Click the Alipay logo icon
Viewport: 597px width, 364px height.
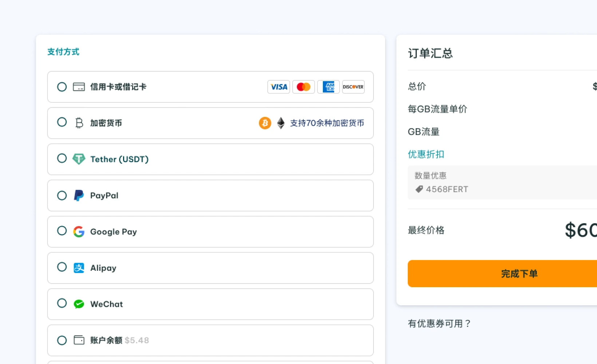click(x=79, y=268)
